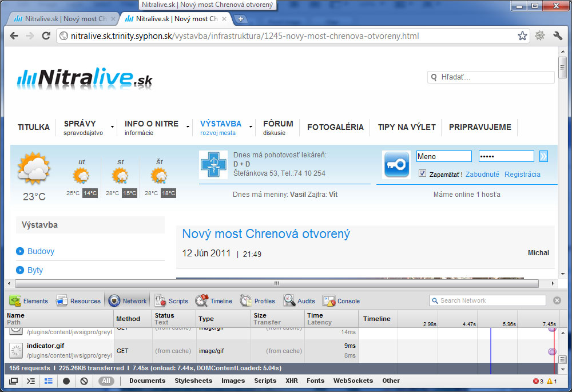
Task: Toggle the Zapamätať remember-me checkbox
Action: point(422,174)
